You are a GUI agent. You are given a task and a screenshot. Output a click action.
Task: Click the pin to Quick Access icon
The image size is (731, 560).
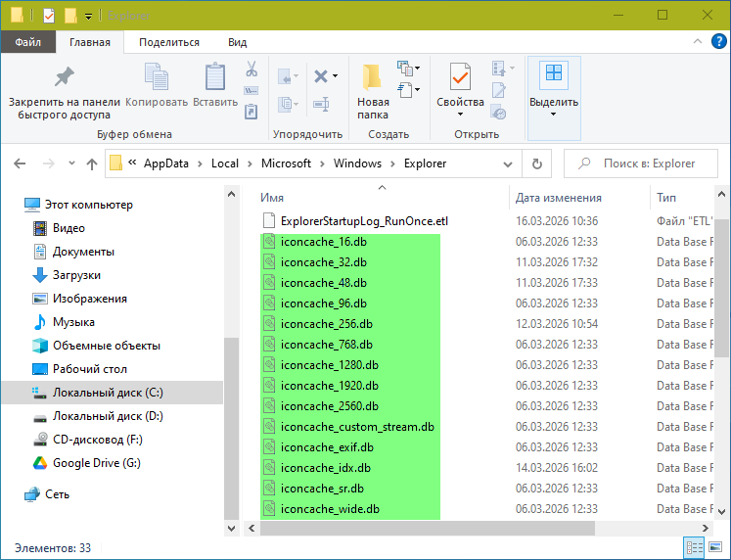click(64, 78)
